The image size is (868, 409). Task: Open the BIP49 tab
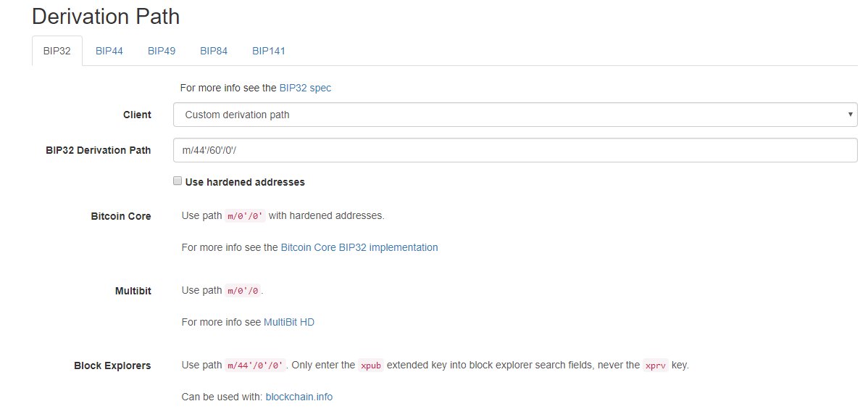[x=162, y=51]
